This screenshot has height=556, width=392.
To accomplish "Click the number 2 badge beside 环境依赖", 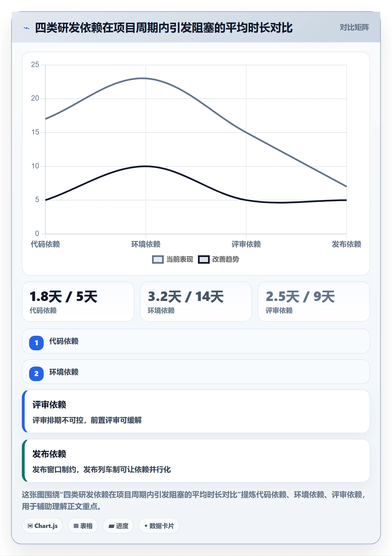I will (36, 374).
